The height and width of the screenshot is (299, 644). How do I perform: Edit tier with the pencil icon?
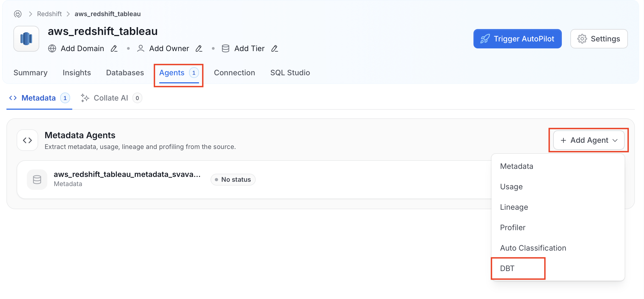[x=274, y=49]
